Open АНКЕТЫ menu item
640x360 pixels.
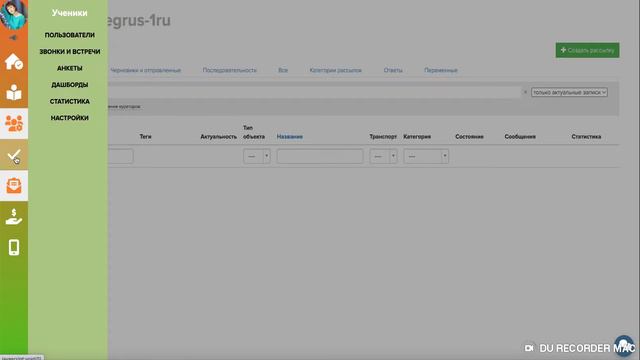(x=69, y=68)
